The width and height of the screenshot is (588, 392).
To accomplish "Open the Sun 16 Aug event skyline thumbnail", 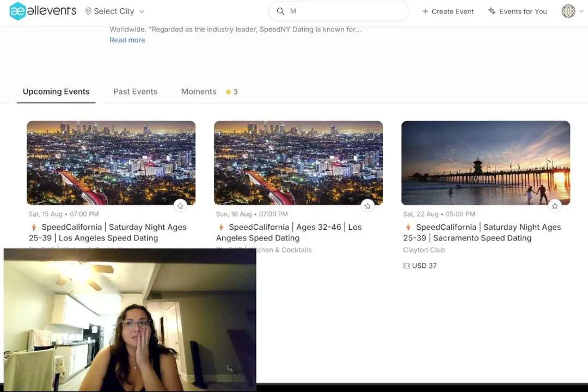I will coord(298,163).
